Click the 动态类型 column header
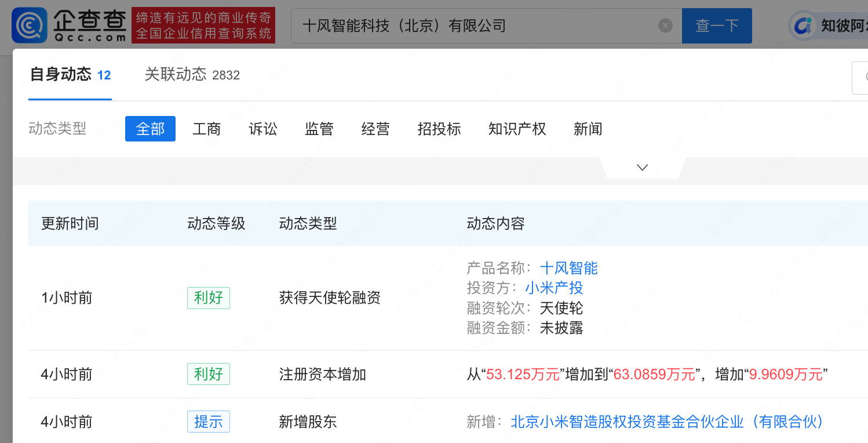 (308, 223)
